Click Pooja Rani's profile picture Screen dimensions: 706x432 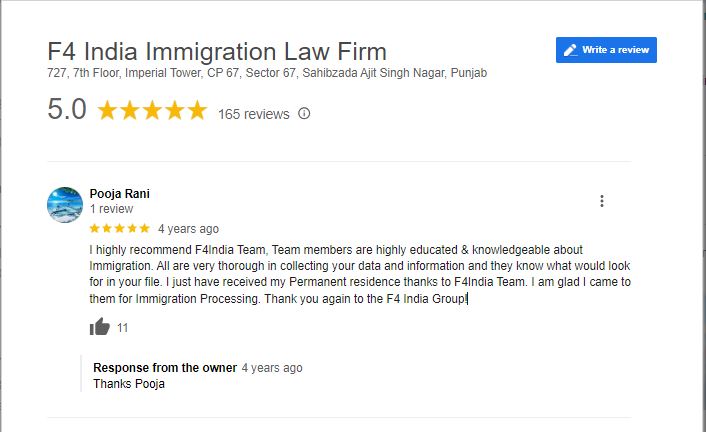click(x=65, y=205)
